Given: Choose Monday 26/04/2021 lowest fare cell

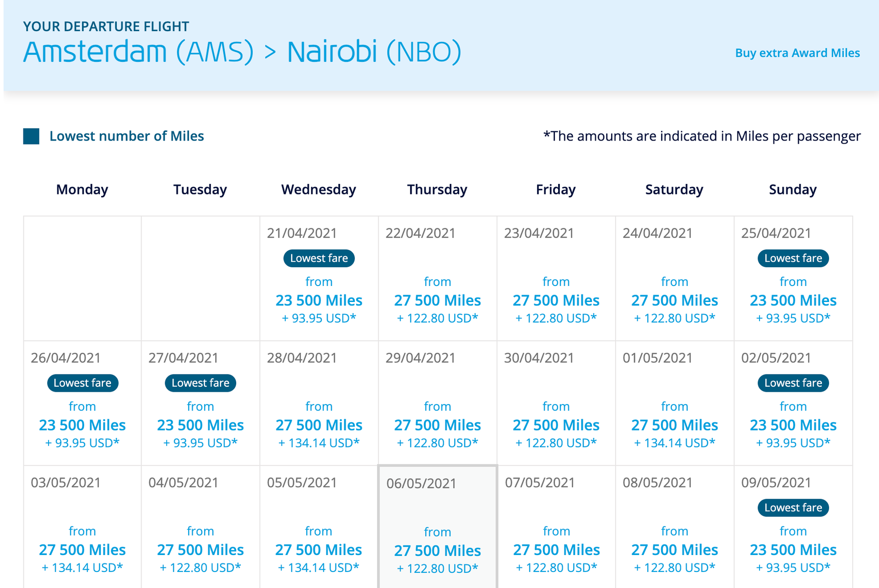Looking at the screenshot, I should click(82, 403).
